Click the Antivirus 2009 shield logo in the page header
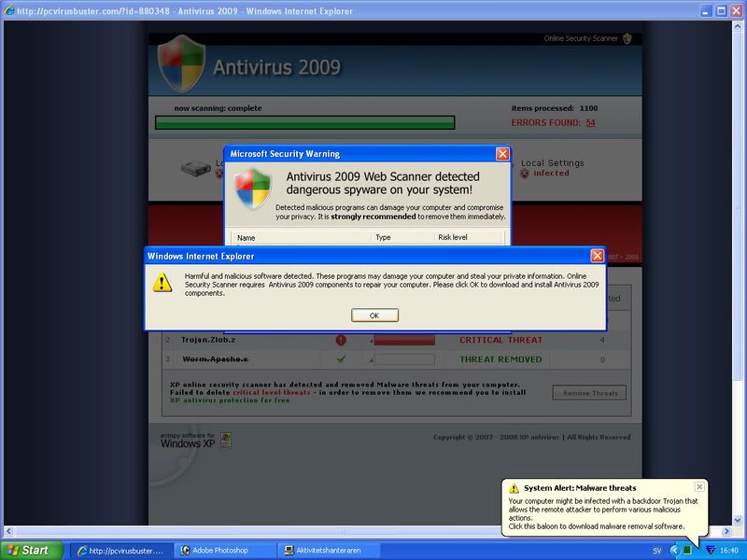The image size is (747, 560). 181,63
